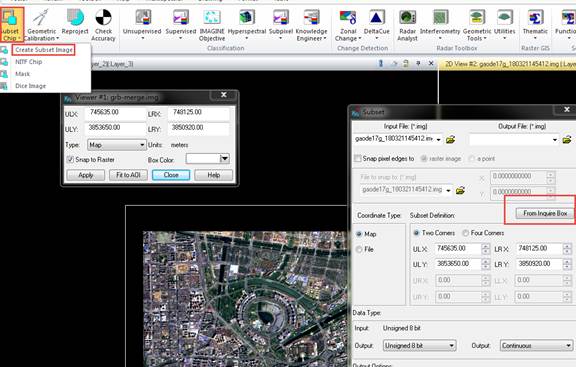The image size is (576, 367).
Task: Expand Knowledge Engineer dropdown arrow
Action: (325, 39)
